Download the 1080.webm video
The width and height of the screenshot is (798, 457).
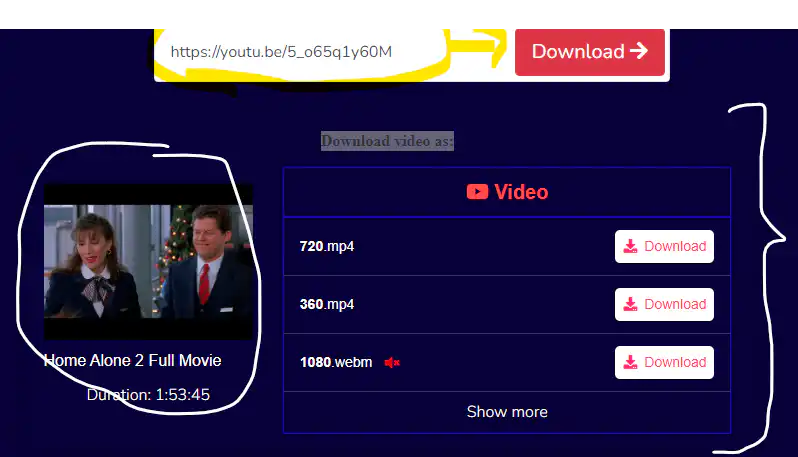point(664,362)
